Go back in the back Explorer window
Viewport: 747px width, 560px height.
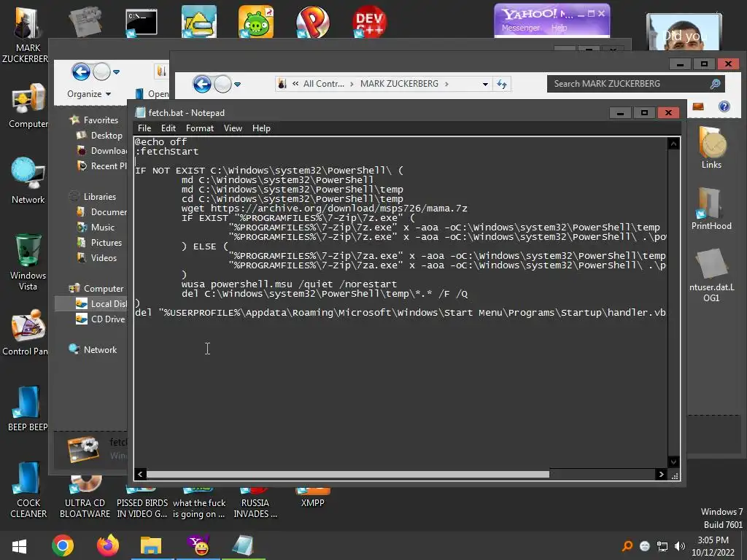(81, 72)
